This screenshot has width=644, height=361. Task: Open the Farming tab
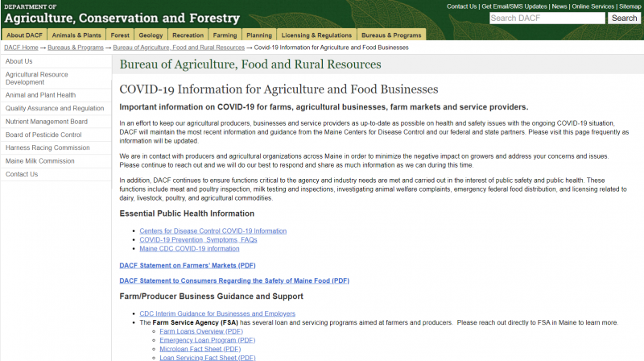click(225, 35)
